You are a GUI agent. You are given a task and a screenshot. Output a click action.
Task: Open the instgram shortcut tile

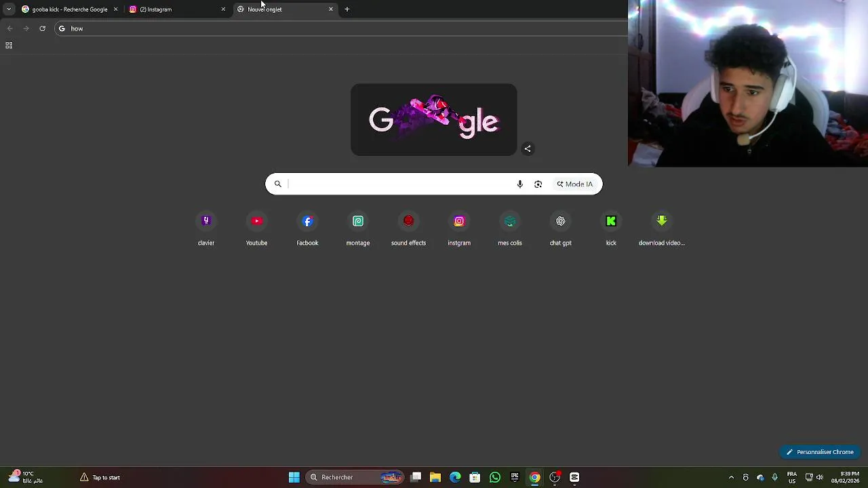459,228
